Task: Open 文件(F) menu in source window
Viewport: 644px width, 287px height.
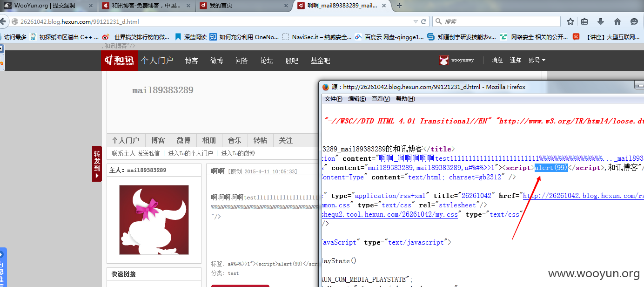Action: [x=334, y=99]
